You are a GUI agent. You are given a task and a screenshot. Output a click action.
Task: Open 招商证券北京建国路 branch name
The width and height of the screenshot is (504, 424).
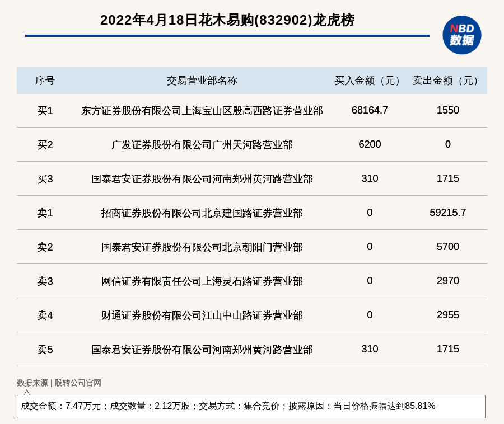pos(202,213)
